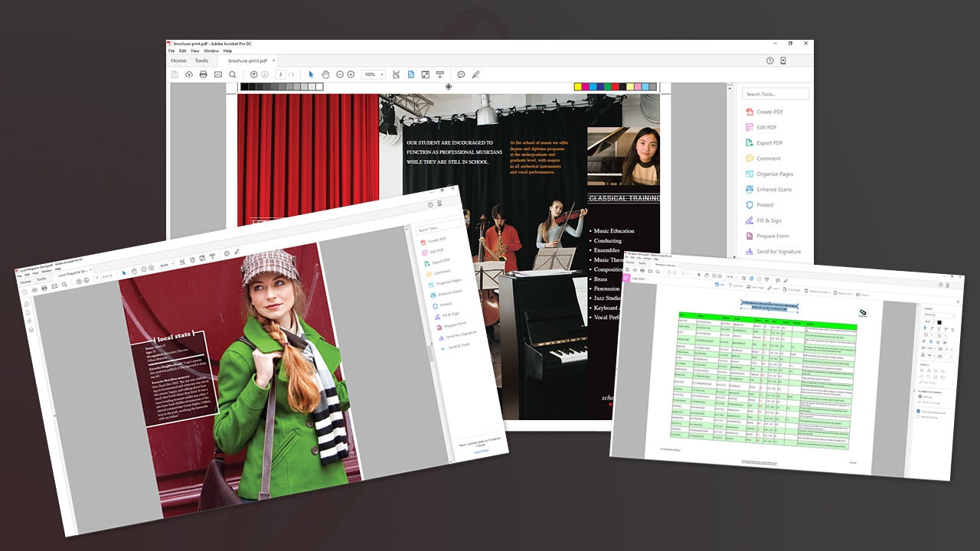Open Organize Pages in brochure tools pane

point(774,174)
